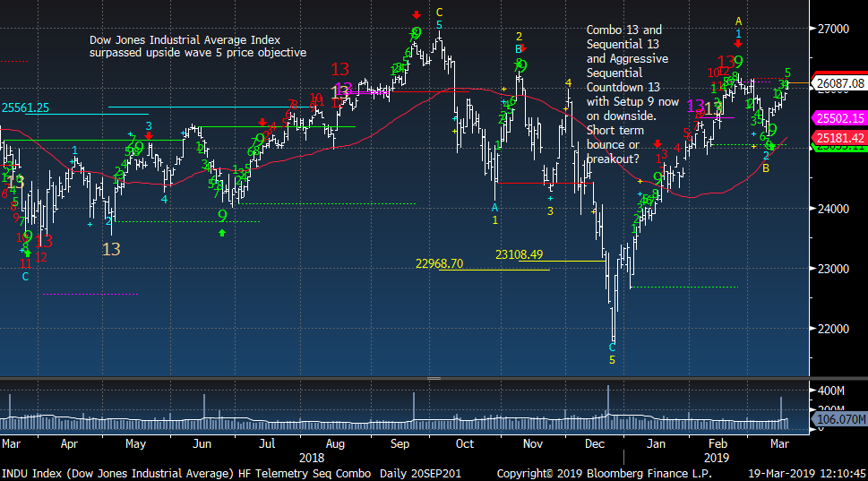Click the 22968.70 yellow level label
The width and height of the screenshot is (868, 481).
click(x=439, y=263)
